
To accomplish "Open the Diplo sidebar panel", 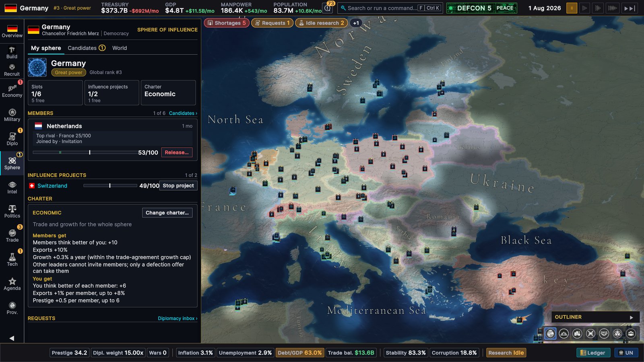I will pyautogui.click(x=12, y=139).
